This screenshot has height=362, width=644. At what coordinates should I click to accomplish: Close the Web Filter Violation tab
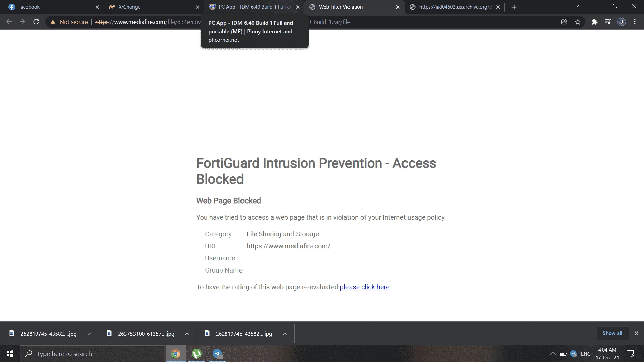[x=398, y=7]
